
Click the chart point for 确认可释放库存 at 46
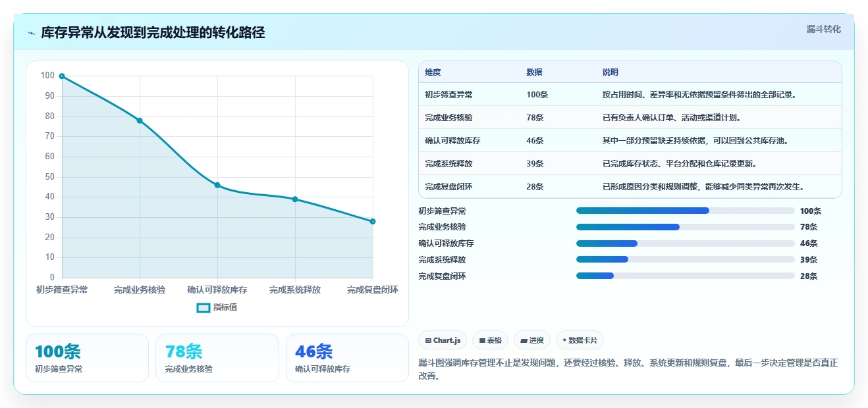(x=217, y=186)
